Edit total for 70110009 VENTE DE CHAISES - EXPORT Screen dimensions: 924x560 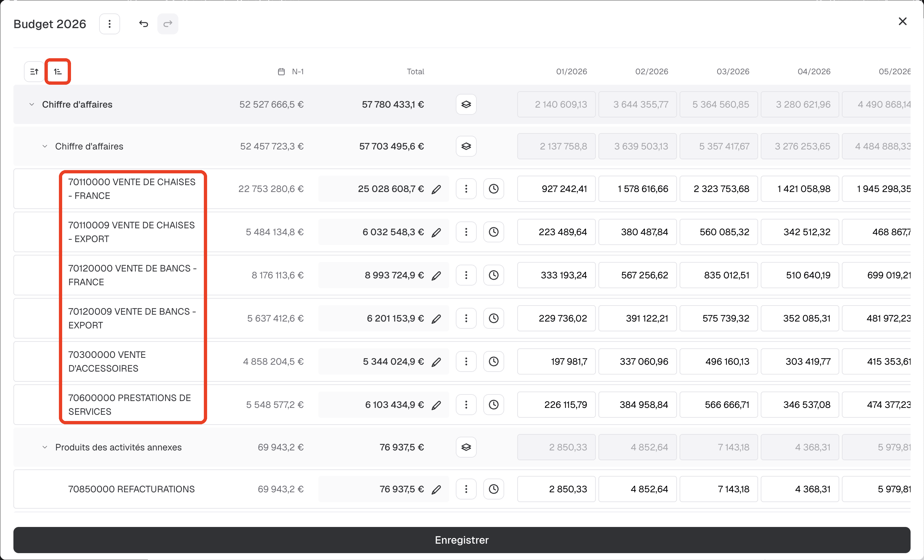[x=436, y=232]
